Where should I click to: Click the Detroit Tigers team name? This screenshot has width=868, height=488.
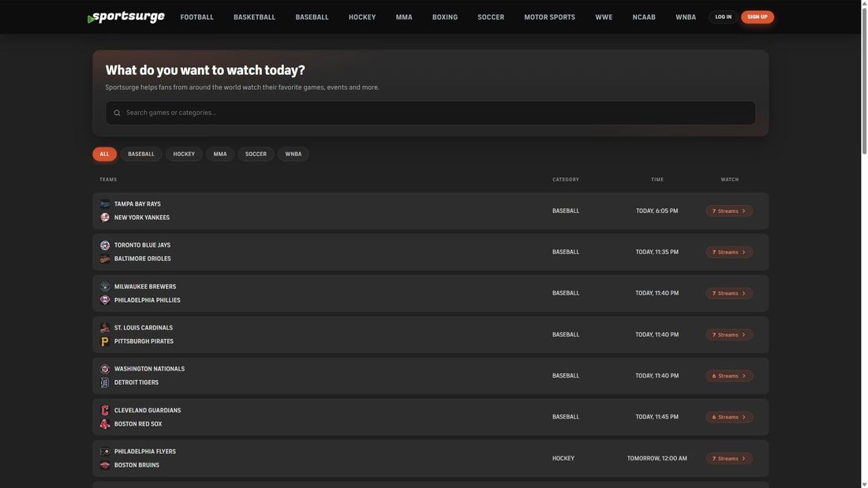[x=137, y=382]
